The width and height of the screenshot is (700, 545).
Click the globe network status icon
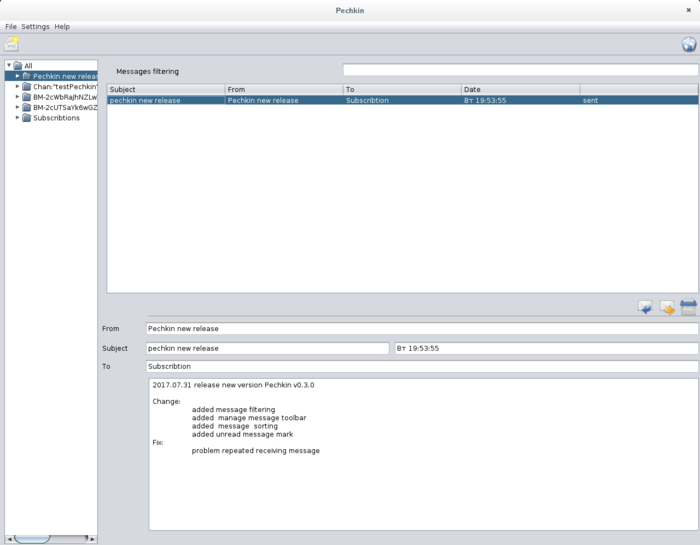(689, 44)
